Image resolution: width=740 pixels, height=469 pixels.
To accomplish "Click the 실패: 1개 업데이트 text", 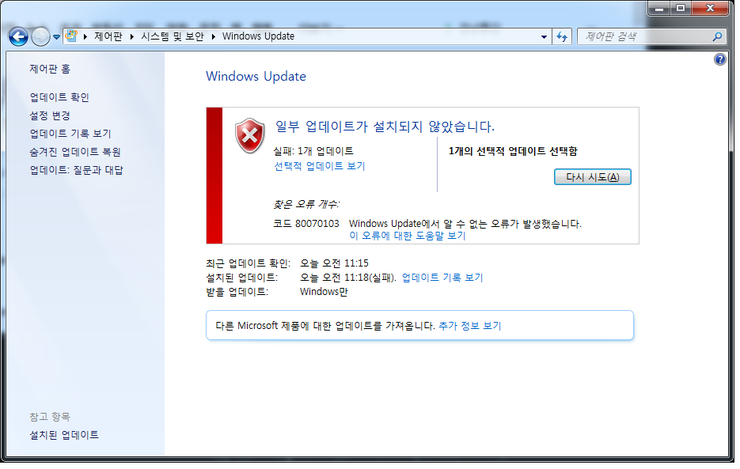I will (313, 151).
